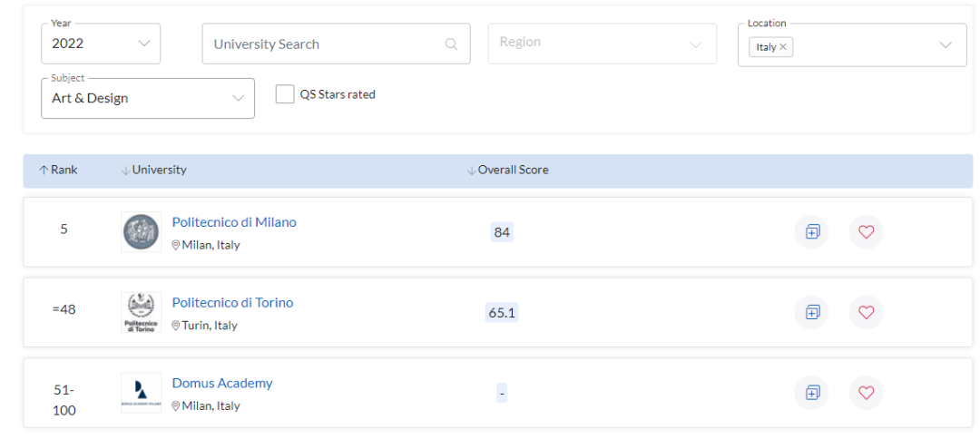The height and width of the screenshot is (439, 980).
Task: Add Politecnico di Torino to compare
Action: pyautogui.click(x=811, y=312)
